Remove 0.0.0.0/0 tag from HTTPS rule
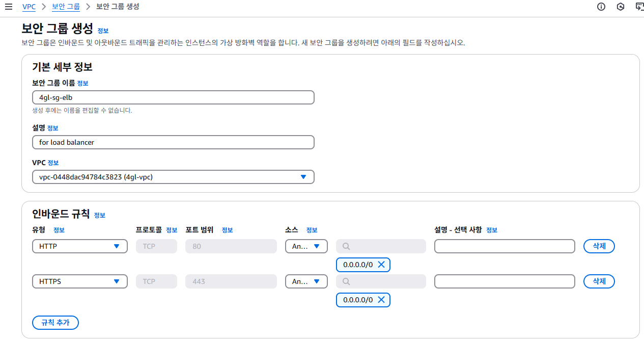644x340 pixels. [x=381, y=300]
